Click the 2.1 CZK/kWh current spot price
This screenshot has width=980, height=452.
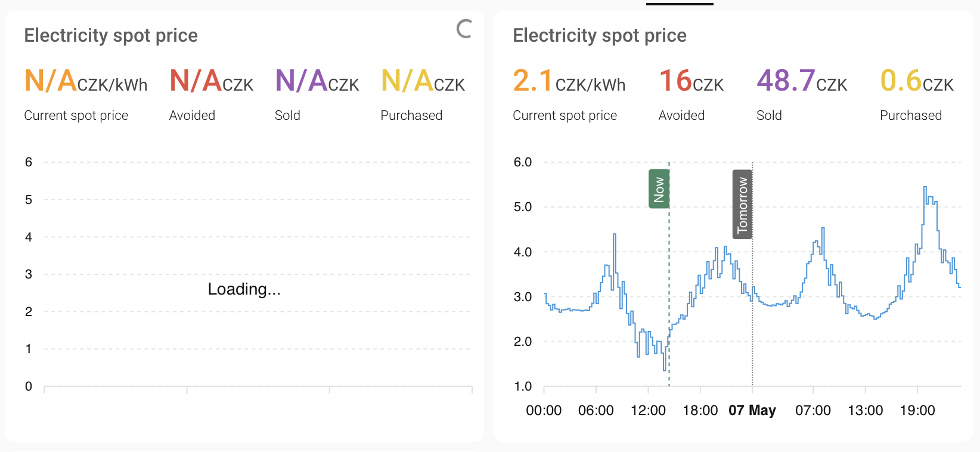[569, 81]
